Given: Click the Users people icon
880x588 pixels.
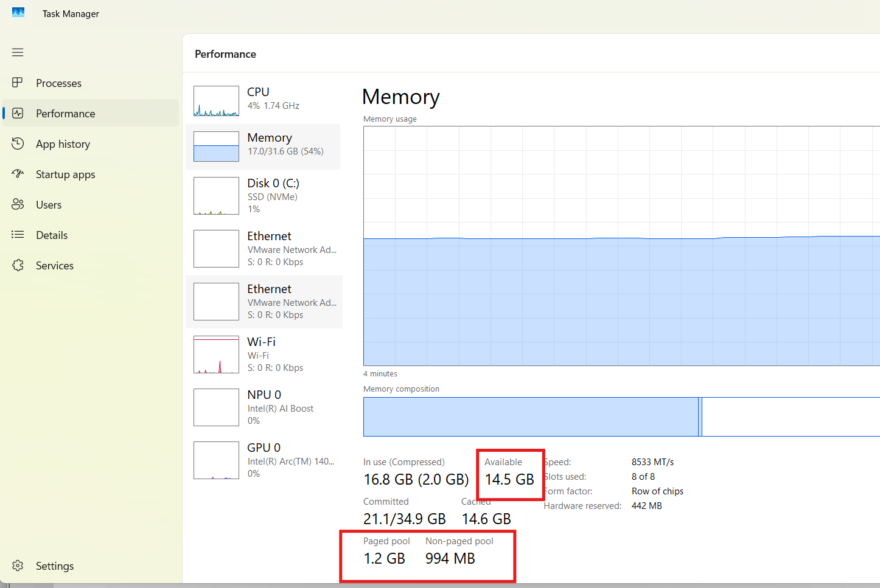Looking at the screenshot, I should pos(18,204).
